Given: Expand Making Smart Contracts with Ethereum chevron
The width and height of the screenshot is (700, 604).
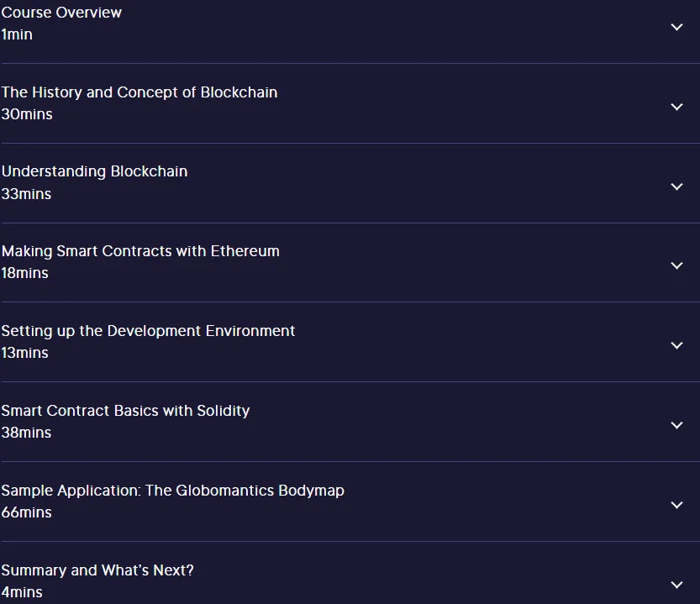Looking at the screenshot, I should (676, 265).
